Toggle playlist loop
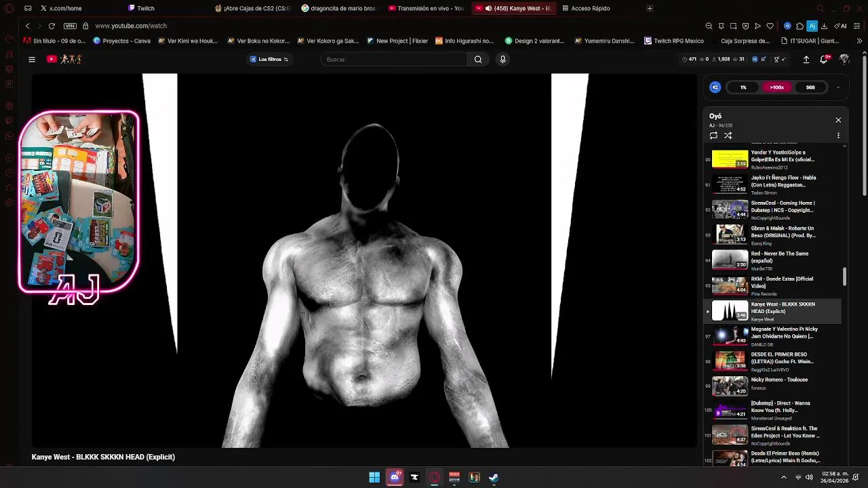The width and height of the screenshot is (868, 488). coord(713,136)
